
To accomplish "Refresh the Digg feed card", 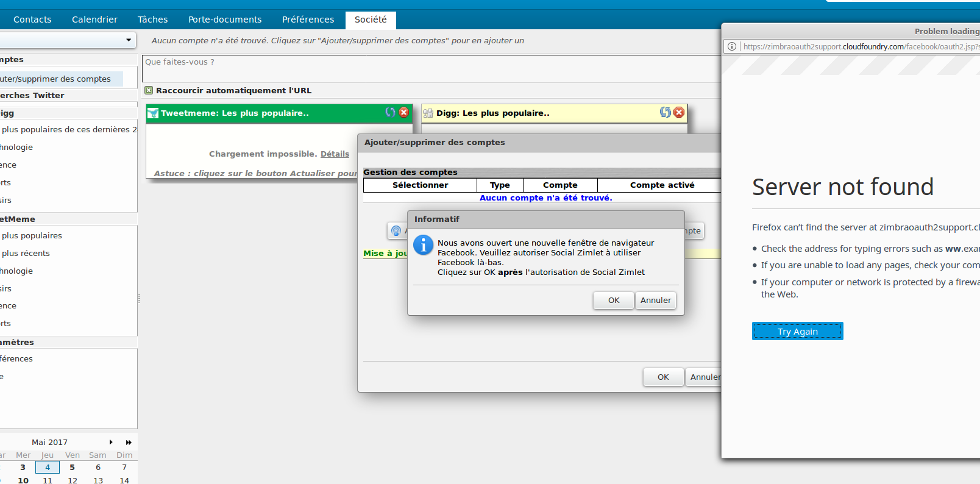I will tap(665, 112).
